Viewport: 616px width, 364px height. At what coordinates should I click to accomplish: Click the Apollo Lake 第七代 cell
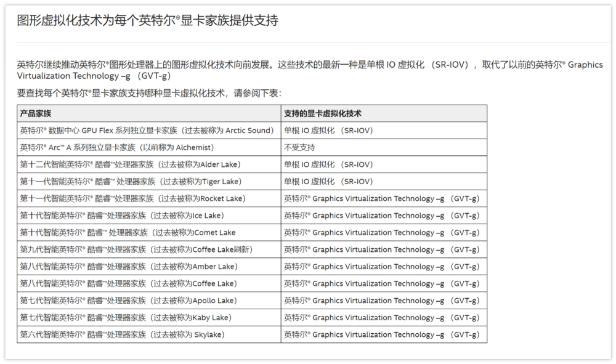[149, 301]
